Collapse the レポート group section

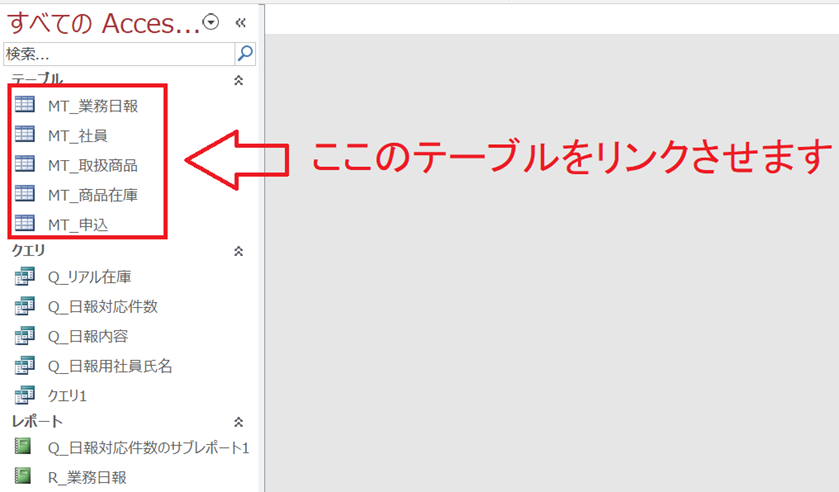click(x=238, y=422)
